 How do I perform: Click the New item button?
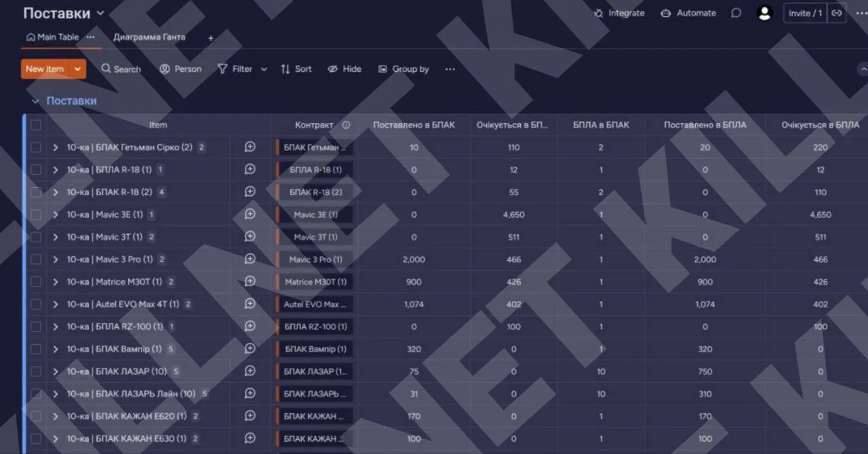(43, 68)
